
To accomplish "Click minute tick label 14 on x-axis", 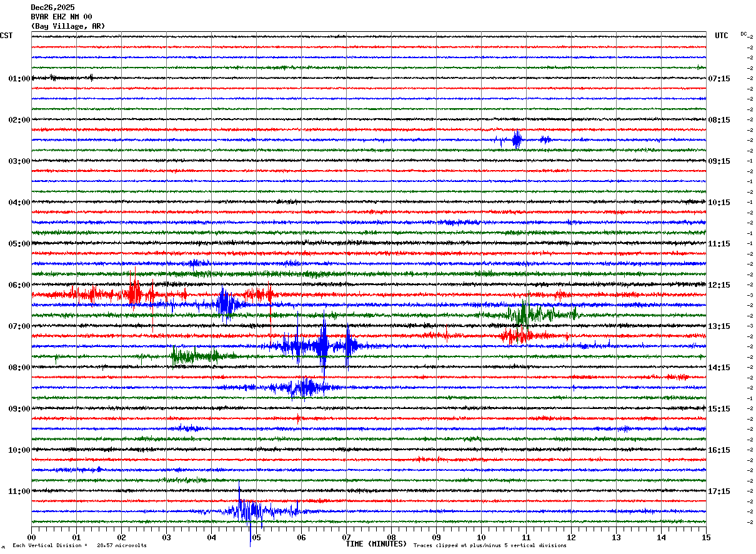I will pos(661,538).
